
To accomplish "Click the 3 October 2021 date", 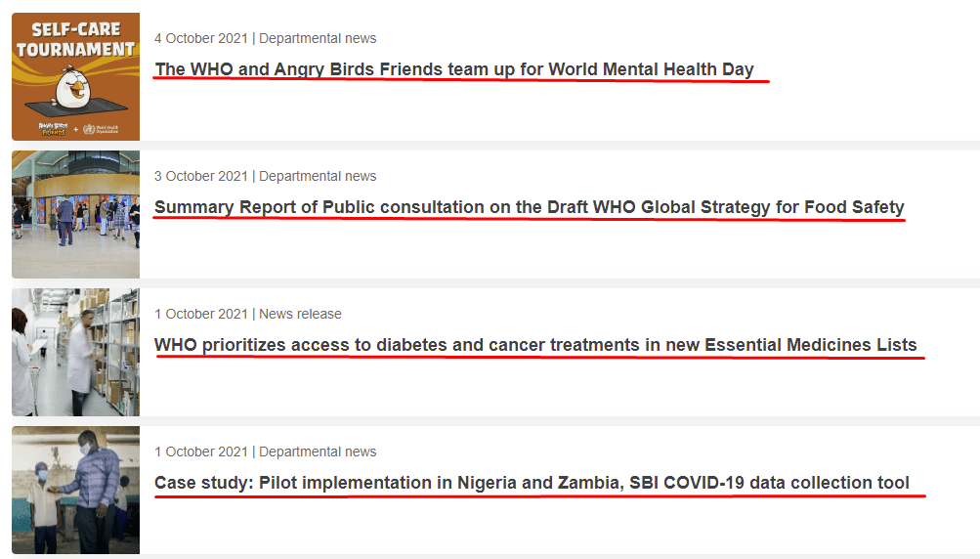I will pyautogui.click(x=201, y=176).
